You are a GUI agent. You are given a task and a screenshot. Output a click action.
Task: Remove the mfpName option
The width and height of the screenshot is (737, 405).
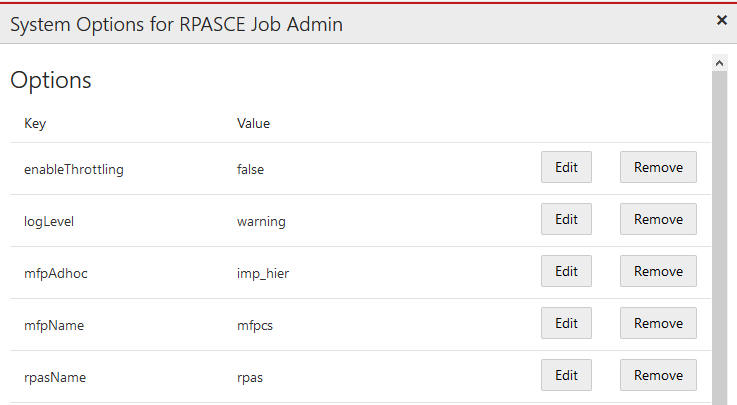tap(658, 323)
